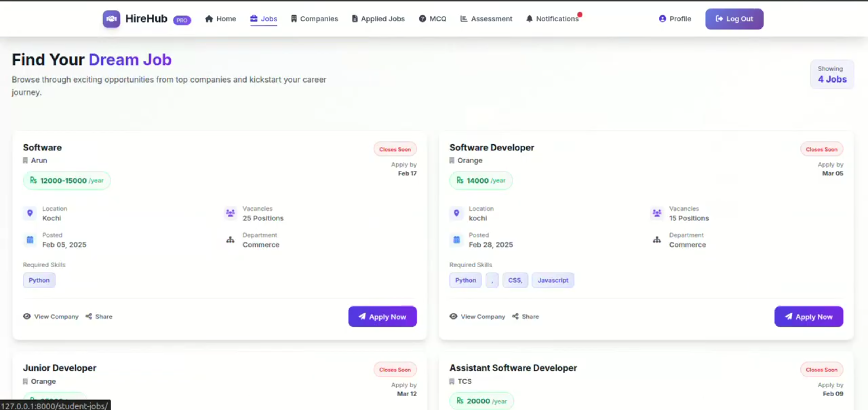Image resolution: width=868 pixels, height=410 pixels.
Task: Click the Assistant Software Developer title
Action: point(513,368)
